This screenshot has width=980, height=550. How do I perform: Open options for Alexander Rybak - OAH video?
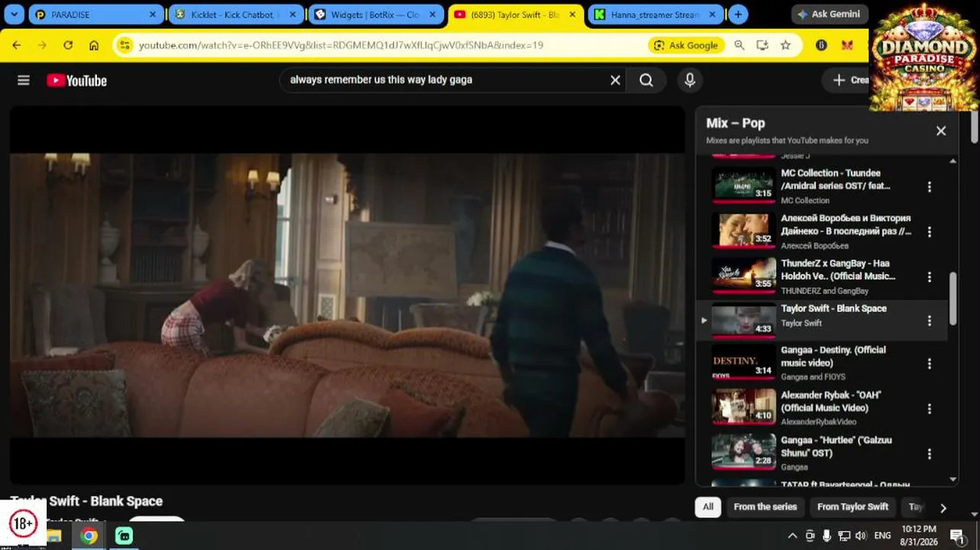tap(929, 409)
